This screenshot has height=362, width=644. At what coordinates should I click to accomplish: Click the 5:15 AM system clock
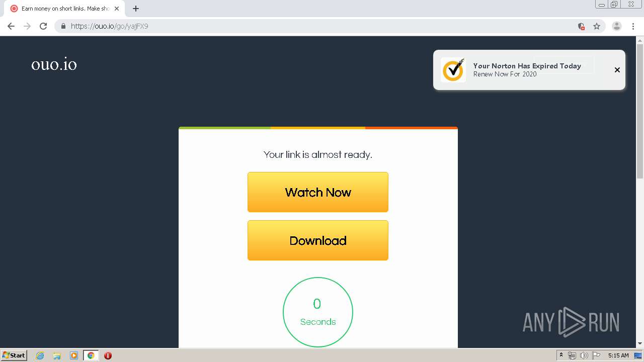pos(618,355)
